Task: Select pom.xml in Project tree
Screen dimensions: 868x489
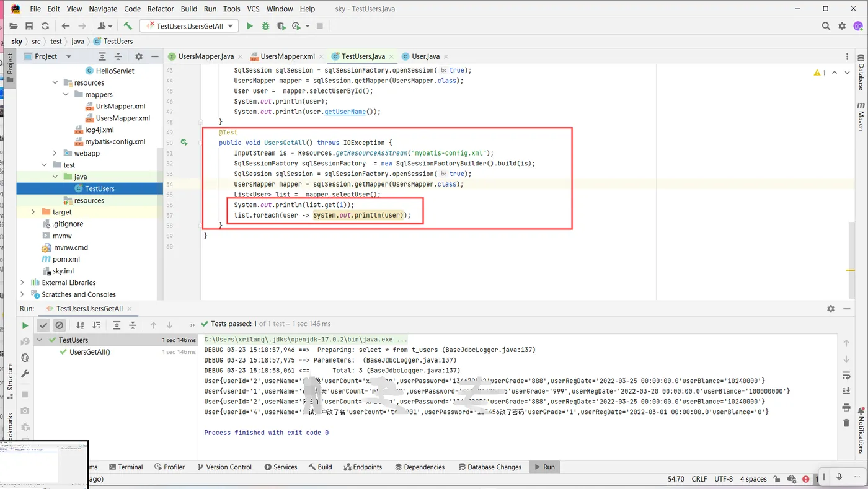Action: point(66,259)
